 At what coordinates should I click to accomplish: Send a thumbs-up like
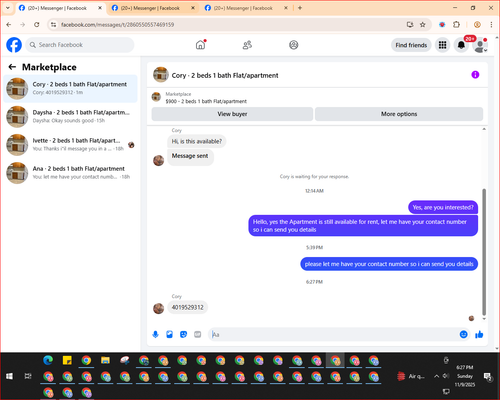point(479,334)
